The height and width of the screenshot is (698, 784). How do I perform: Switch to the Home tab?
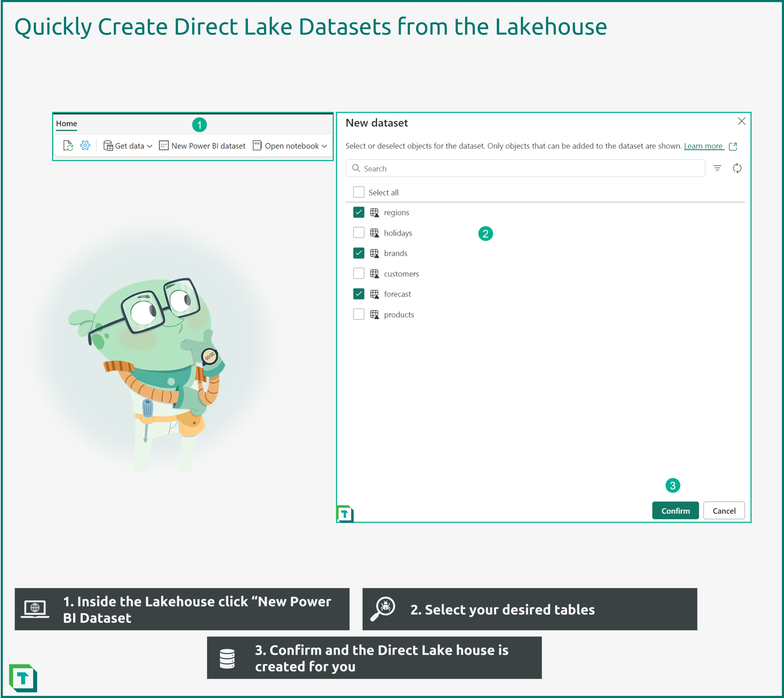click(66, 124)
